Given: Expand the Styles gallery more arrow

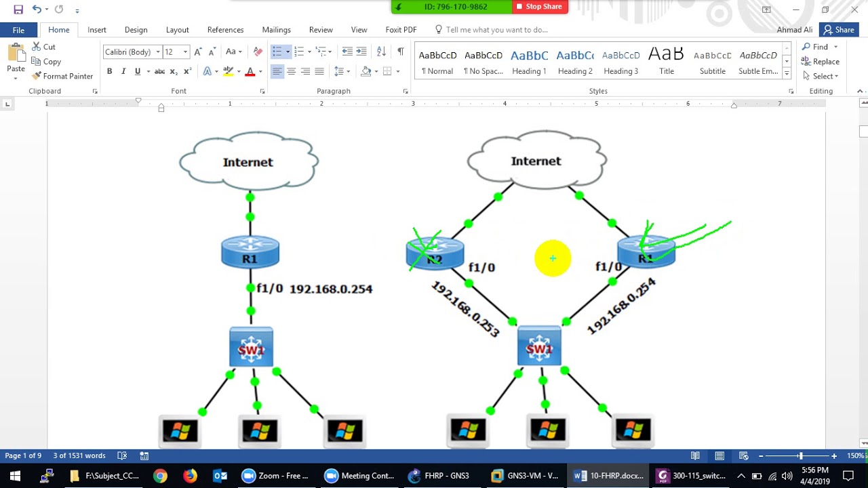Looking at the screenshot, I should point(787,73).
